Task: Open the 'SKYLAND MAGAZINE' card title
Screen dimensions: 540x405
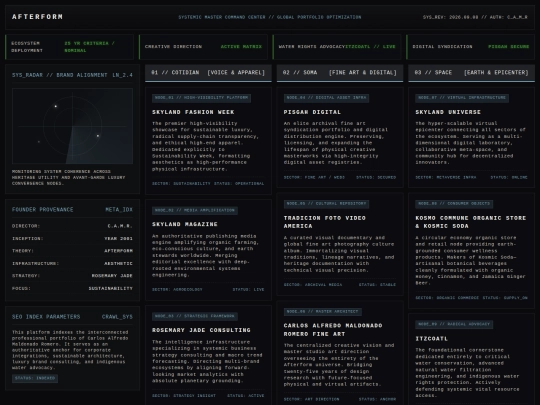Action: pos(185,224)
